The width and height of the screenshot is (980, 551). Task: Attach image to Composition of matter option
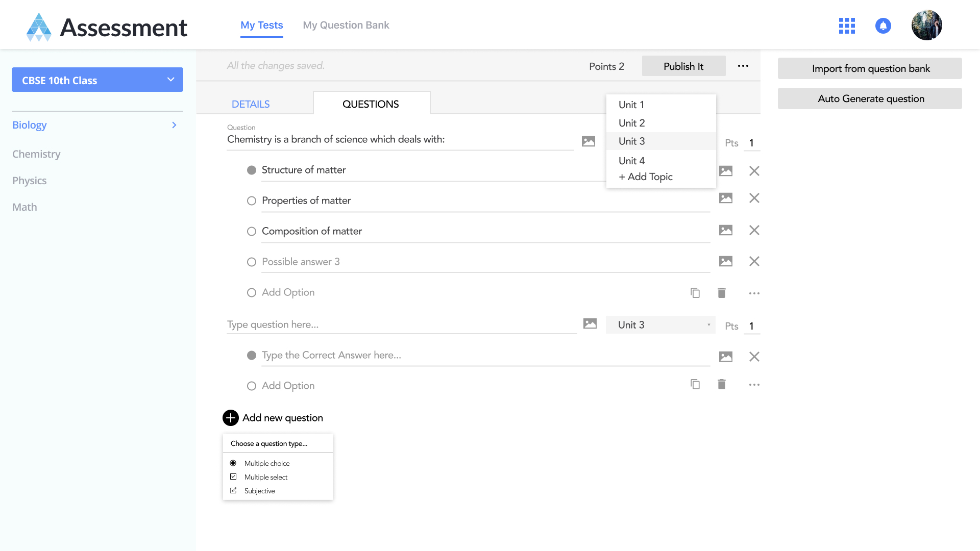tap(725, 230)
